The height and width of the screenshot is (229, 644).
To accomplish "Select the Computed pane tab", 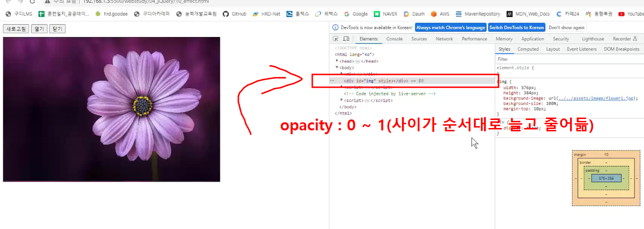I will click(x=528, y=49).
